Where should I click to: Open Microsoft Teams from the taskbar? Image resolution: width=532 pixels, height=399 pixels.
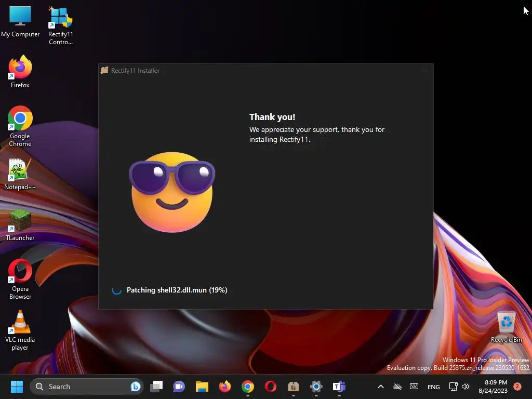click(x=339, y=387)
